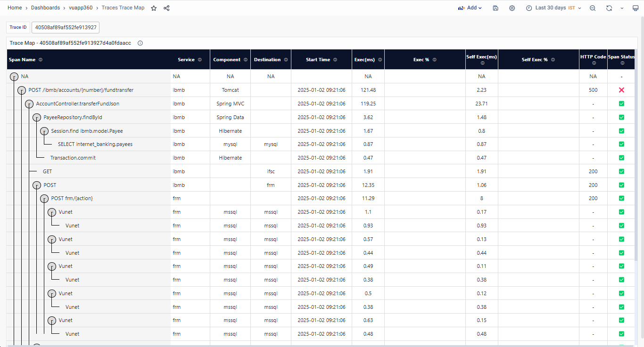This screenshot has width=644, height=347.
Task: Click the zoom out time range icon
Action: [x=593, y=8]
